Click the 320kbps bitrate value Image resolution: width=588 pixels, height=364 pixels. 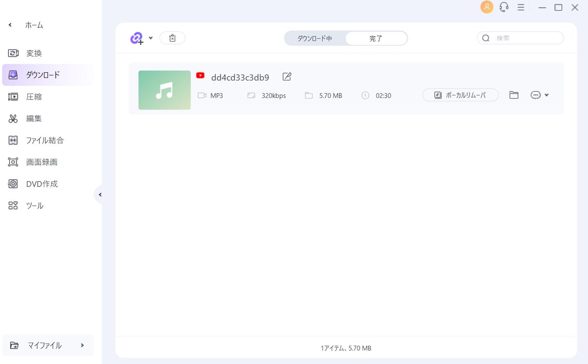[274, 95]
